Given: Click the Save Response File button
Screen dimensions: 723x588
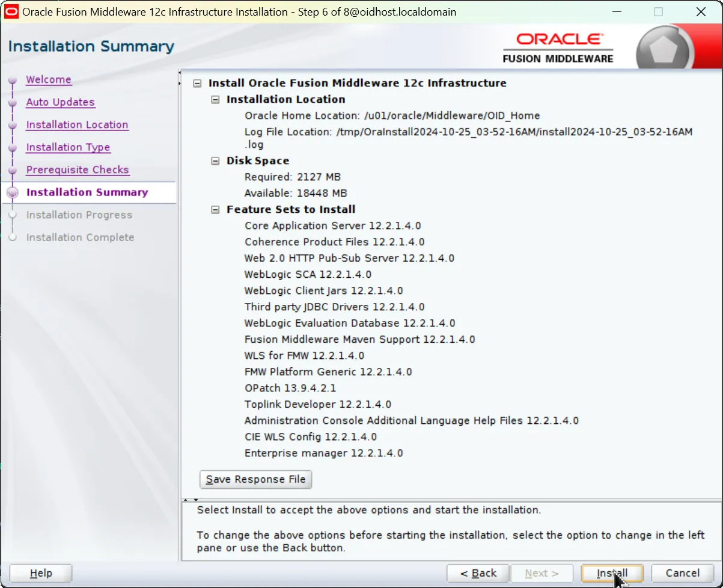Looking at the screenshot, I should (256, 479).
